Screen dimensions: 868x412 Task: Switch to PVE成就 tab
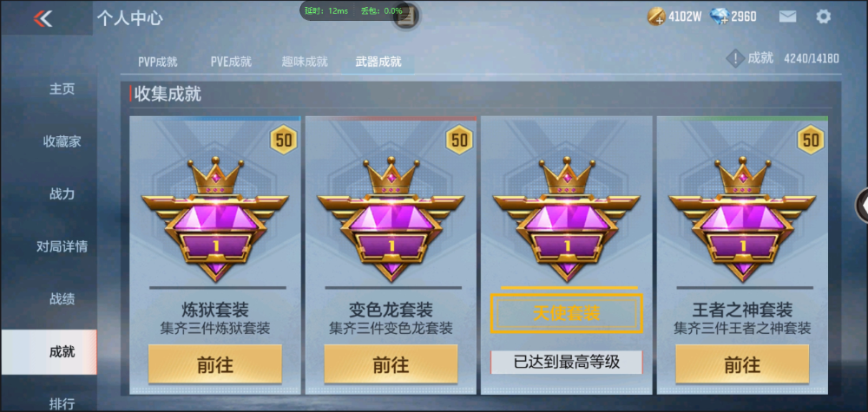(x=231, y=62)
